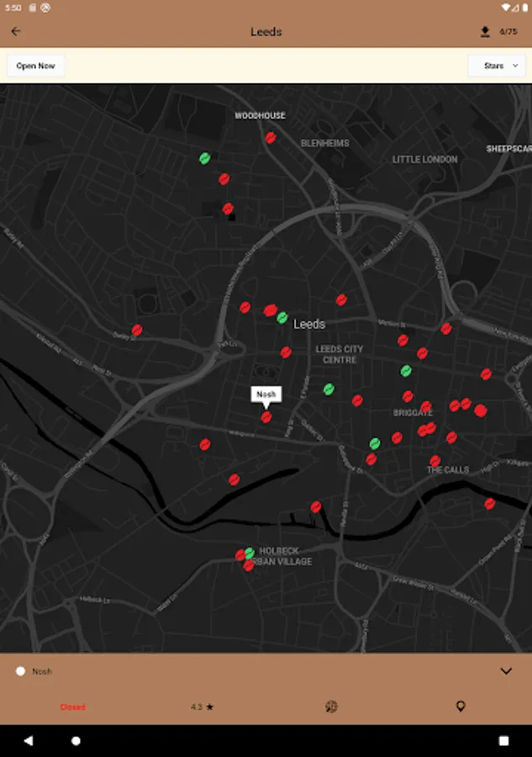Collapse the Nosh details panel chevron
Screen dimensions: 532x757
tap(506, 671)
